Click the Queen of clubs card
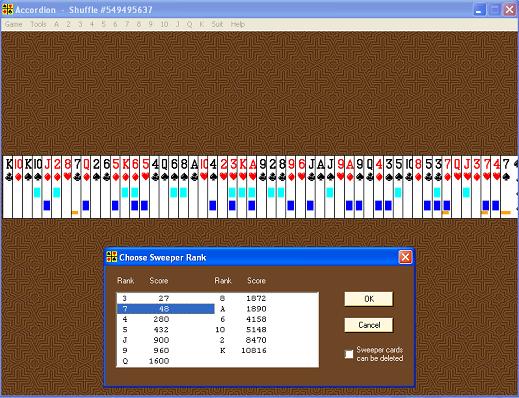519x398 pixels. point(369,187)
